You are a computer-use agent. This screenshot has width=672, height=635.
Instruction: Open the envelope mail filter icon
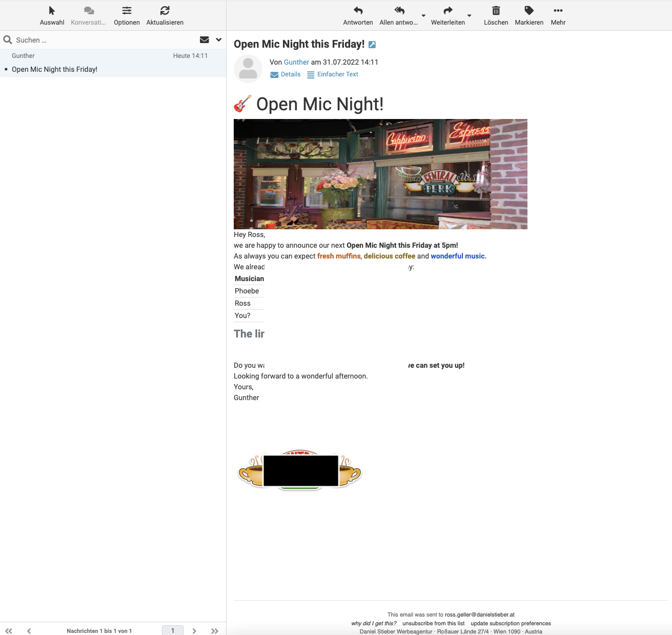tap(204, 40)
